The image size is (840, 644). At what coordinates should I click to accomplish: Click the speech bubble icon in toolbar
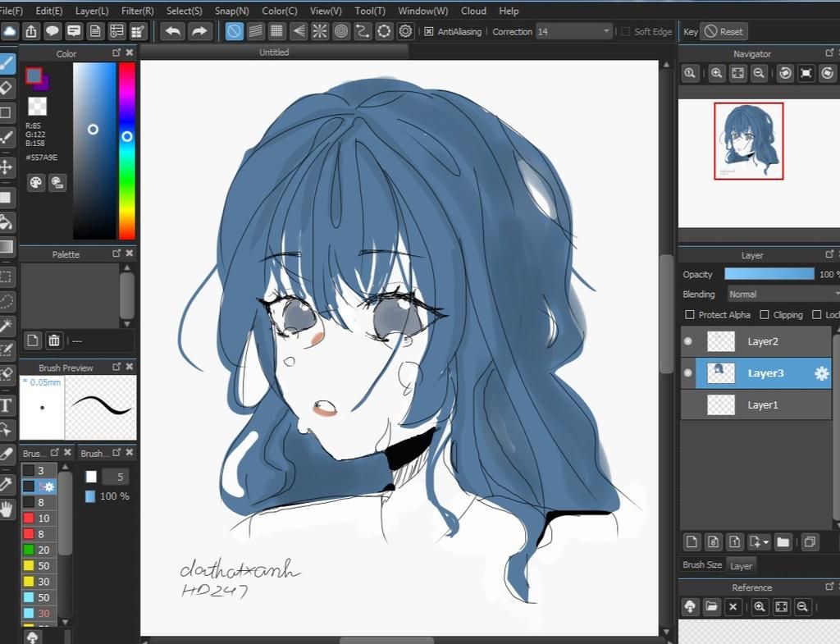(x=52, y=32)
